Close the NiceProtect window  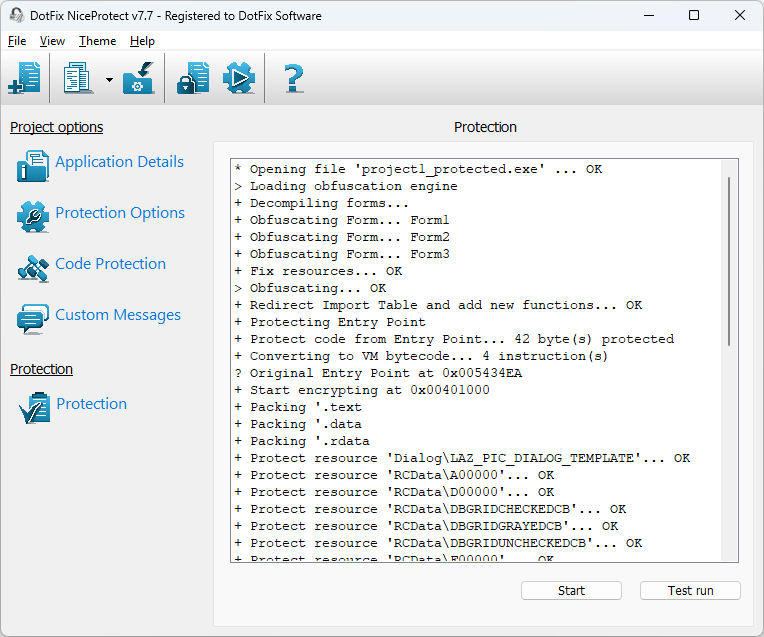point(740,15)
